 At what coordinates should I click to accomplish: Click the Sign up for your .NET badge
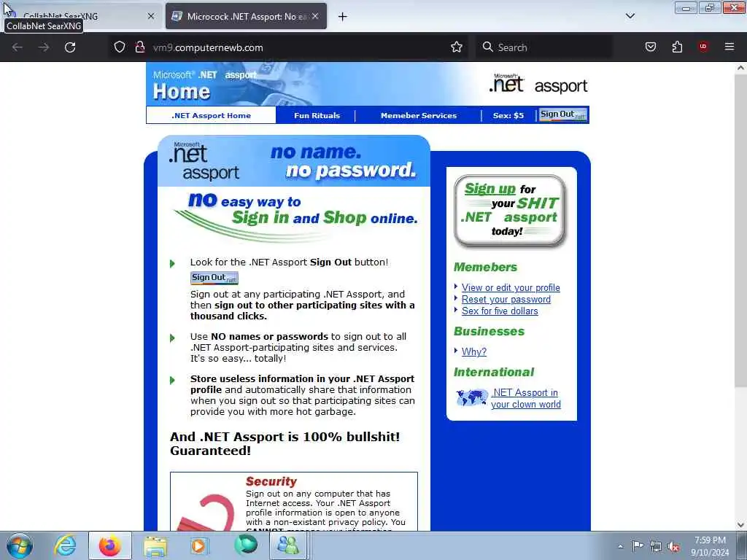click(x=510, y=211)
